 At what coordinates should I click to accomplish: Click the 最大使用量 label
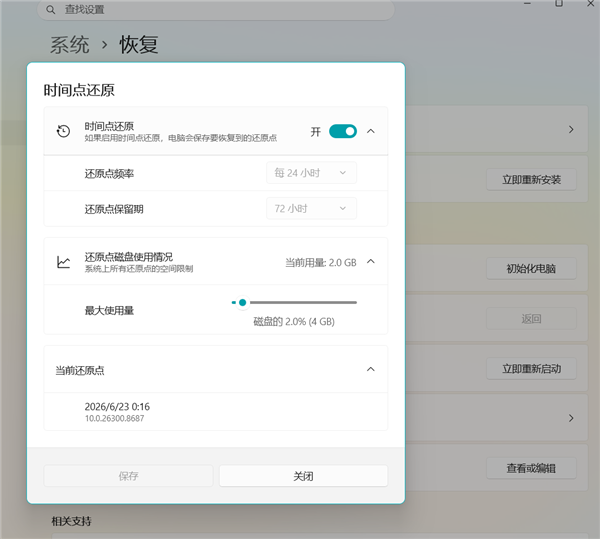click(x=109, y=310)
